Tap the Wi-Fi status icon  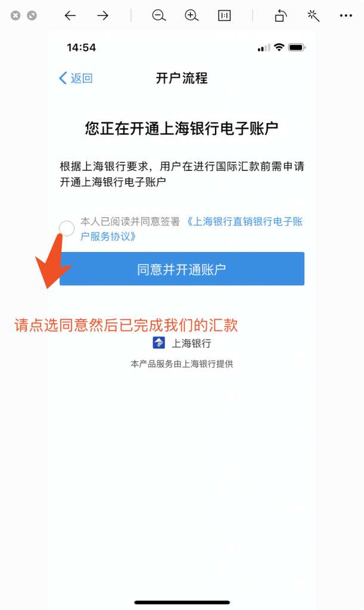tap(279, 48)
